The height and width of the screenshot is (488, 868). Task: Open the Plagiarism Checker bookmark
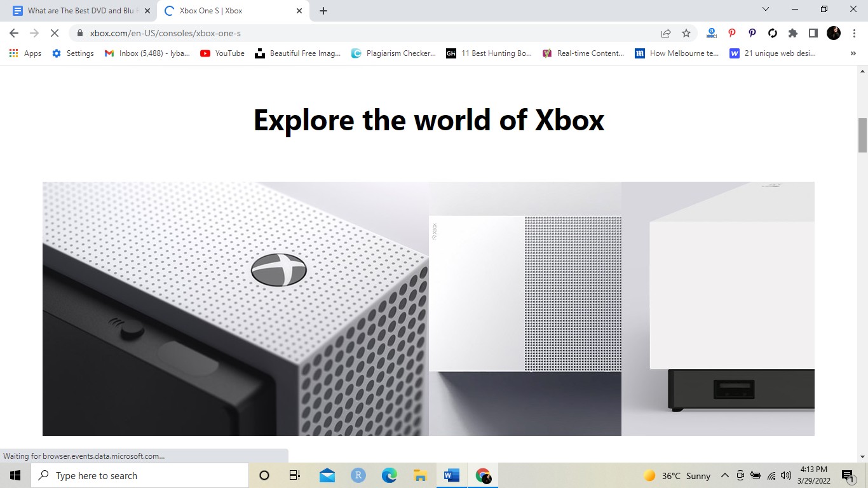393,53
